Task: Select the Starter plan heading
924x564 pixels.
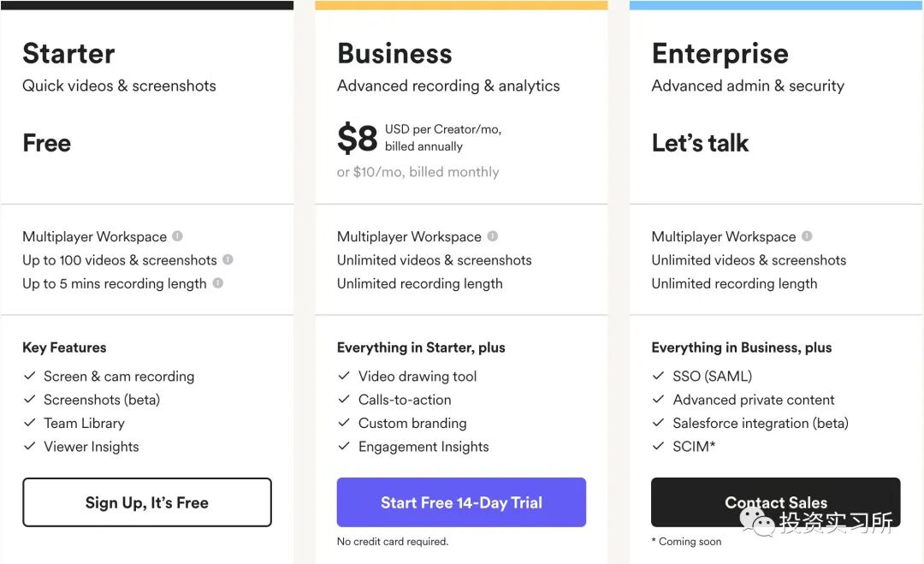Action: [68, 53]
